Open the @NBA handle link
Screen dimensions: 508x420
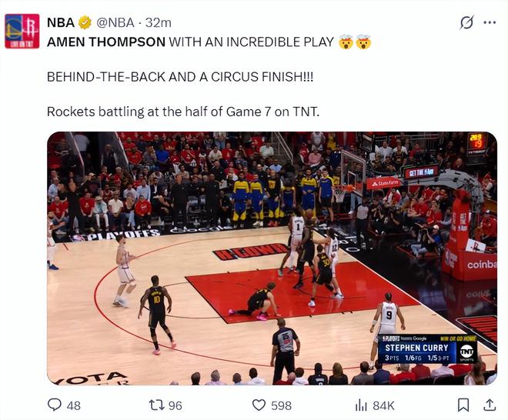pyautogui.click(x=115, y=22)
